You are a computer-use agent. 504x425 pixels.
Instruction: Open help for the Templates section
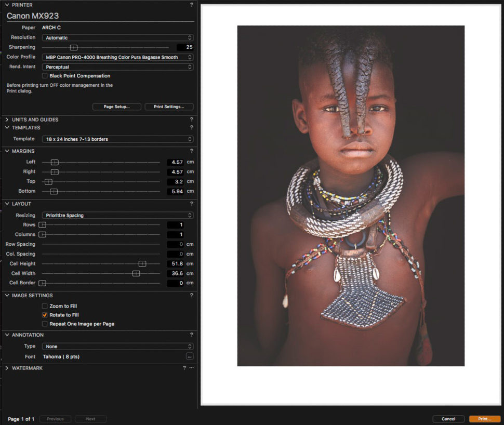(x=191, y=127)
